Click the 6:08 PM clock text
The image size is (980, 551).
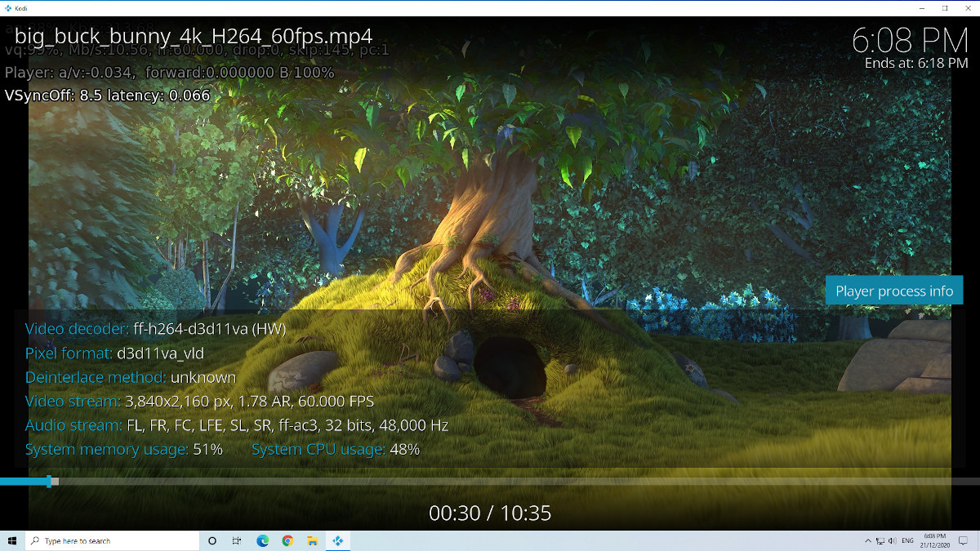[x=910, y=39]
